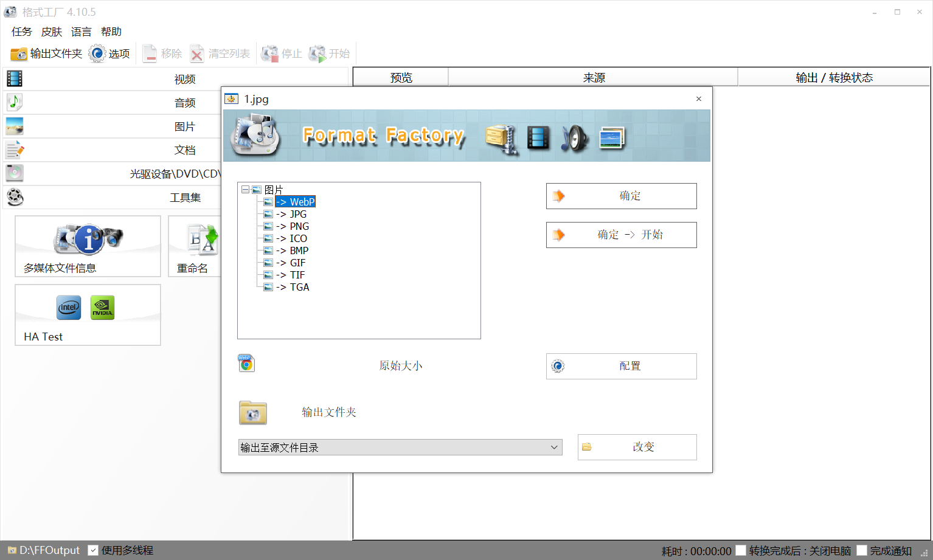Click the picture stack icon in banner

point(612,138)
